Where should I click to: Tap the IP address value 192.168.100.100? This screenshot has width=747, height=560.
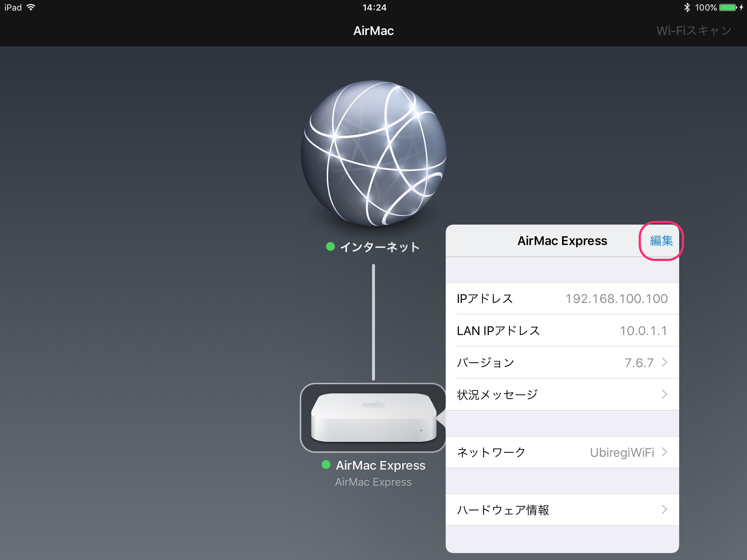616,299
